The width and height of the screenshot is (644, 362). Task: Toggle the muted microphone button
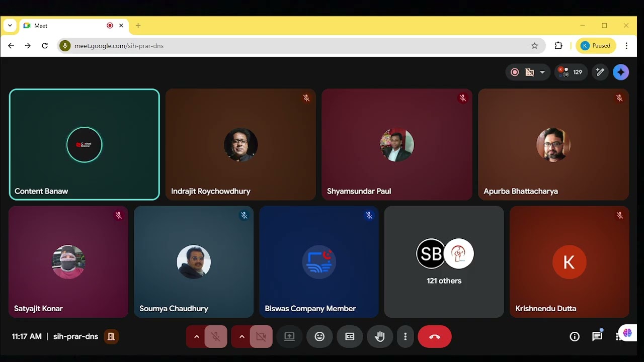[x=216, y=337]
